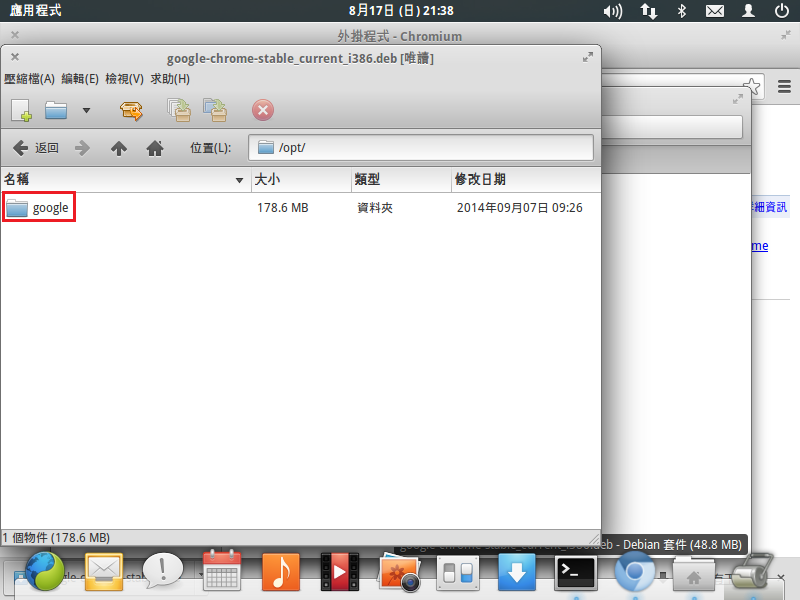
Task: Open the power session indicator
Action: click(782, 11)
